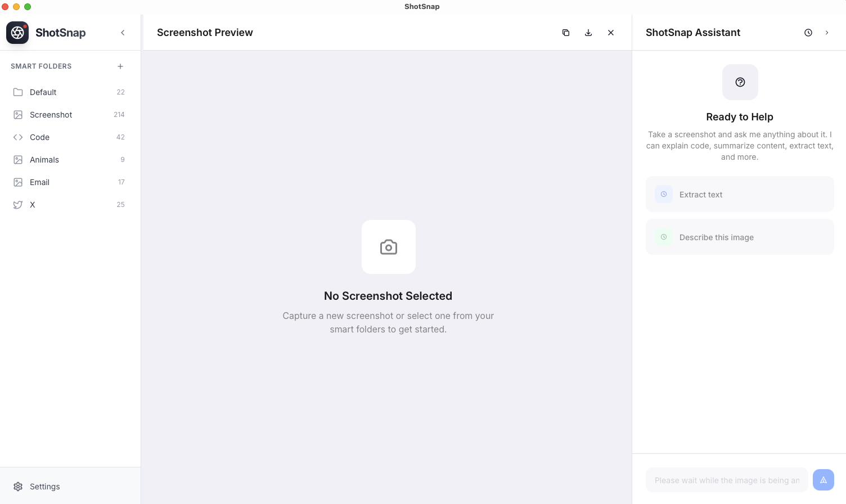Collapse the left sidebar with chevron
Image resolution: width=846 pixels, height=504 pixels.
(123, 33)
